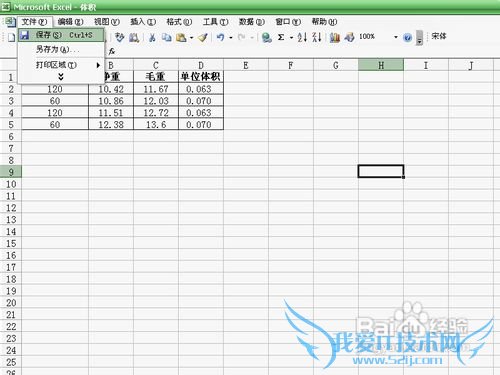Open the Help (帮助) menu
500x375 pixels.
324,22
